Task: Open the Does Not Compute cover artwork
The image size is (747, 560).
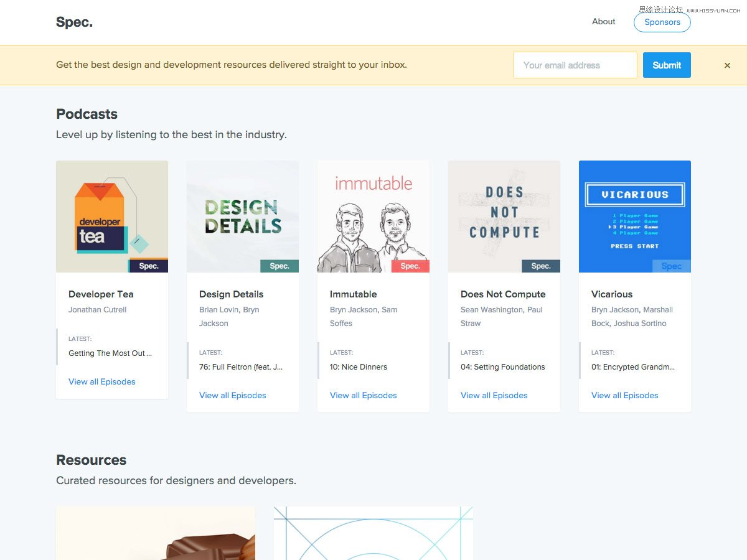Action: (x=504, y=217)
